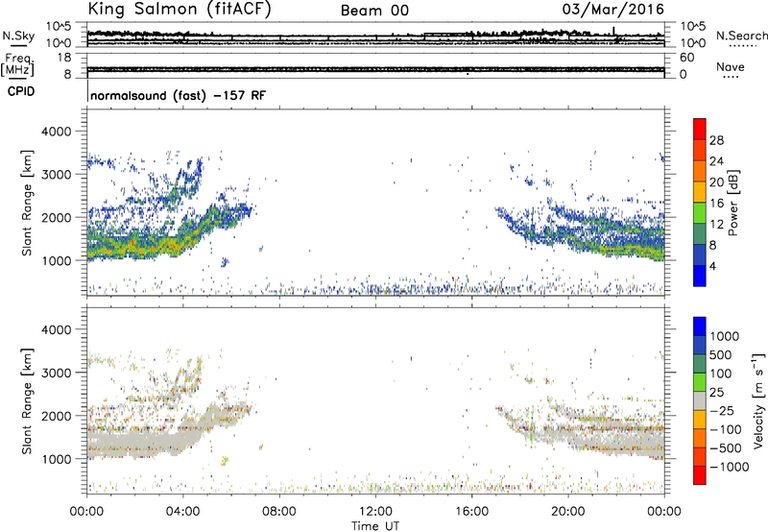
Task: Click the "08:00" time tick label
Action: [279, 512]
